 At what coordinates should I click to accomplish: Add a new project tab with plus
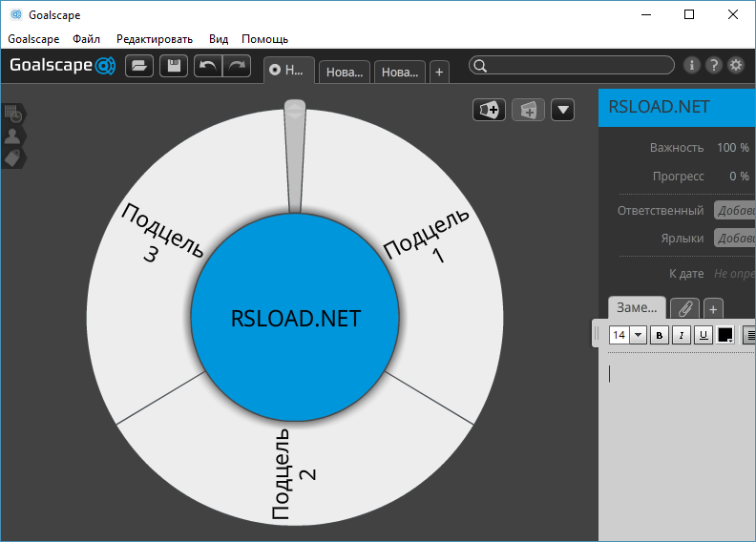438,72
